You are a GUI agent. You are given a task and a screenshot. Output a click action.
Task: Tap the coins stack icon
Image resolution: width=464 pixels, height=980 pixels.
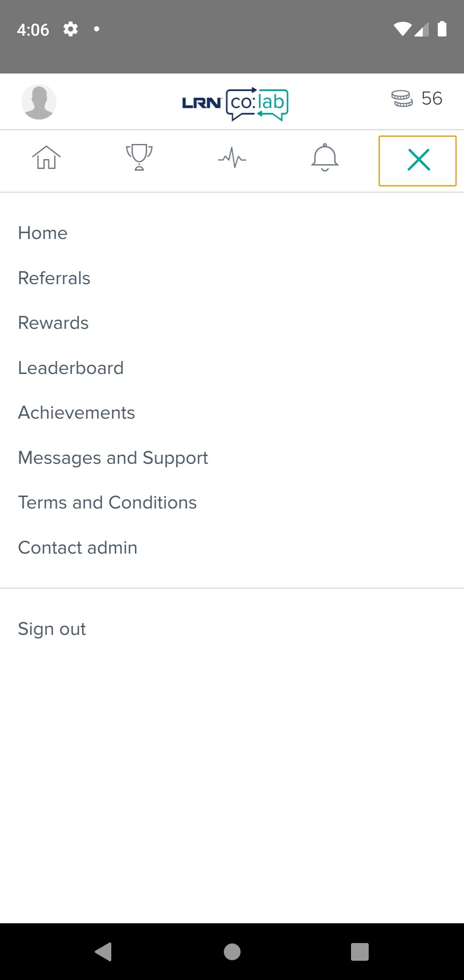(x=402, y=98)
